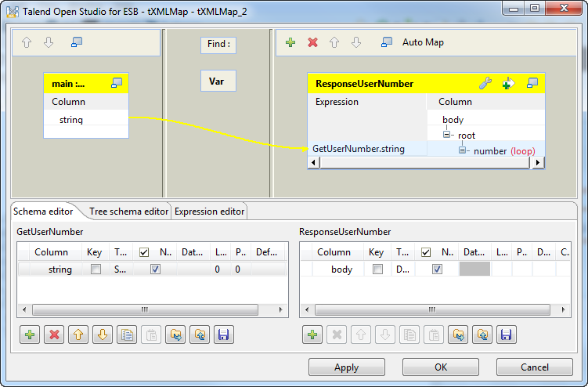The width and height of the screenshot is (588, 387).
Task: Toggle nullable header checkbox in ResponseUserNumber table
Action: 426,252
